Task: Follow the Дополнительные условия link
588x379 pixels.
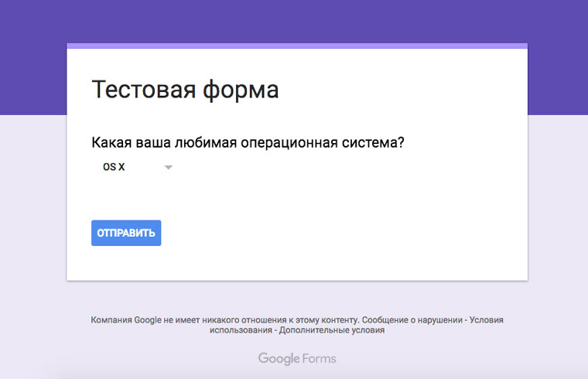Action: point(331,330)
